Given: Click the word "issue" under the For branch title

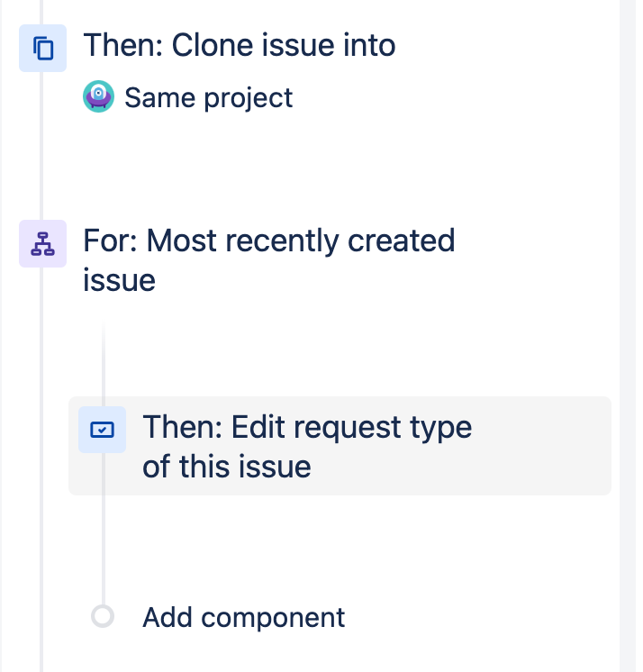Looking at the screenshot, I should coord(119,280).
